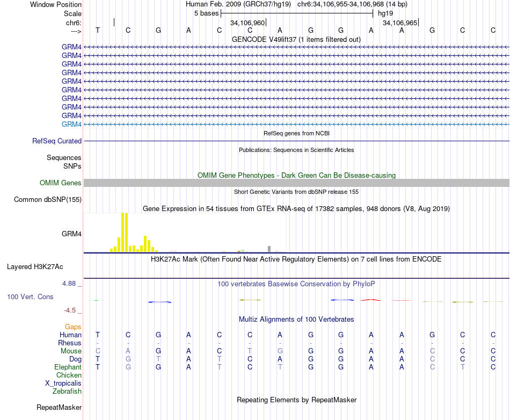The width and height of the screenshot is (510, 420).
Task: Open Repeating Elements by RepeatMasker title
Action: (x=296, y=400)
